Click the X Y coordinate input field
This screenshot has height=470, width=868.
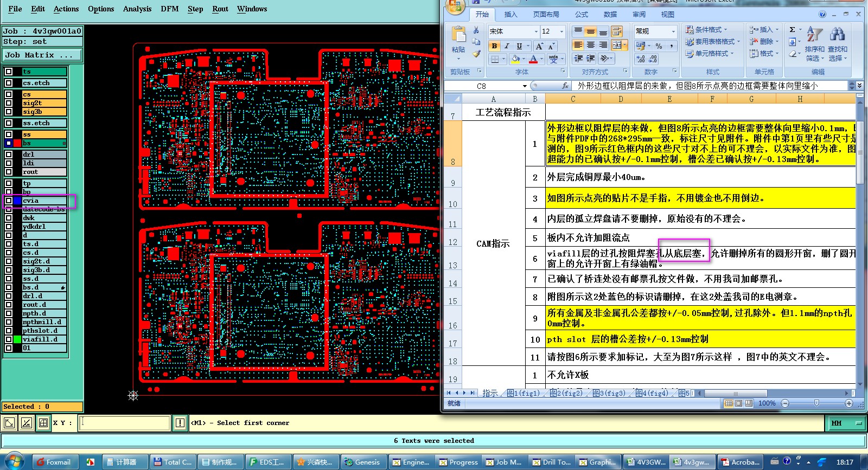[125, 423]
